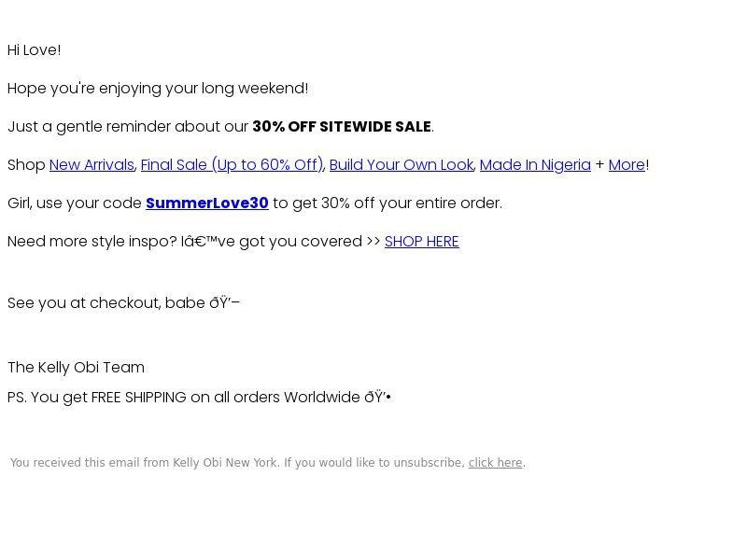Screen dimensions: 747x560
Task: Click the 'Hi Love!' greeting text
Action: pyautogui.click(x=35, y=50)
